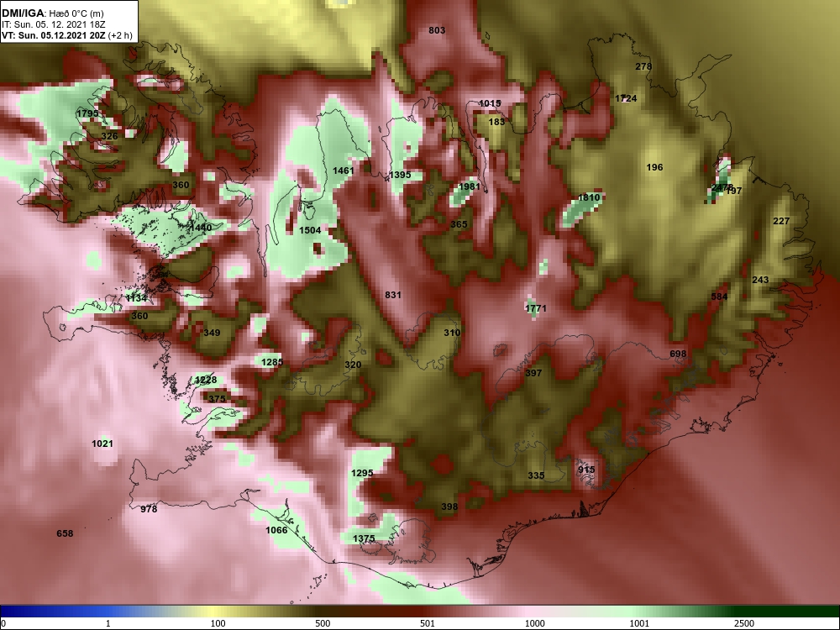Select the color scale label 1001
Image resolution: width=840 pixels, height=630 pixels.
pyautogui.click(x=639, y=623)
